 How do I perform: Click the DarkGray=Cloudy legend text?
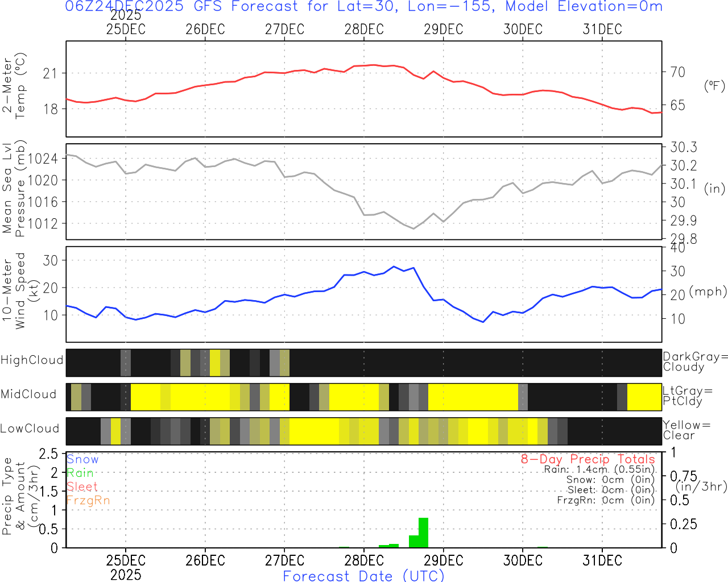tap(695, 362)
